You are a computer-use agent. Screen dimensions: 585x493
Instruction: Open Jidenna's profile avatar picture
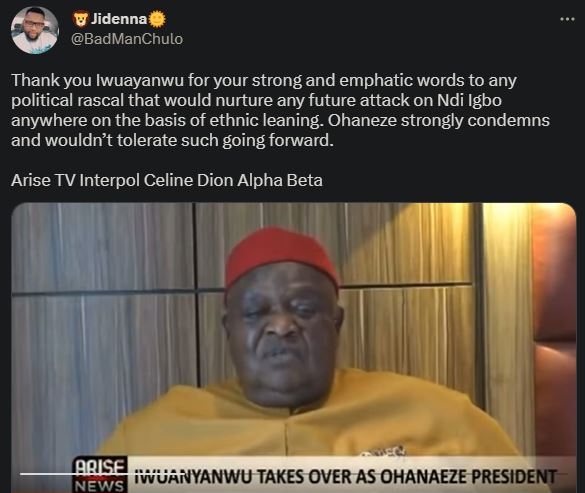pos(35,30)
